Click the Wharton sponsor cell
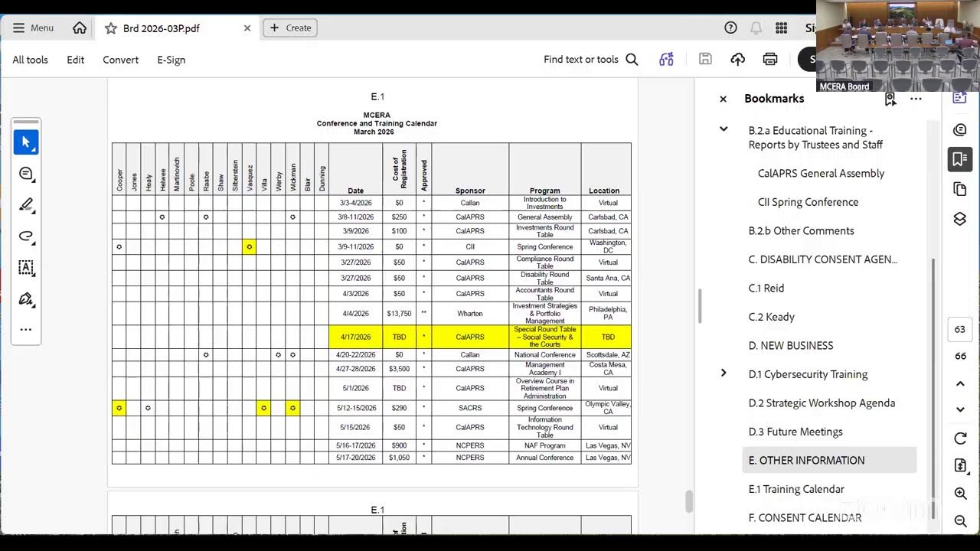The image size is (980, 551). [470, 313]
